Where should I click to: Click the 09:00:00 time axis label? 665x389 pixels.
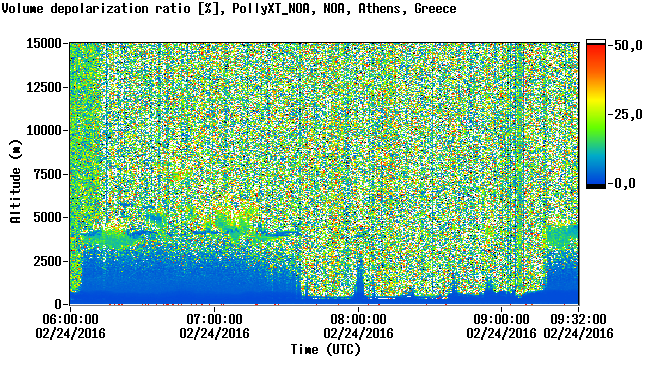pos(501,319)
